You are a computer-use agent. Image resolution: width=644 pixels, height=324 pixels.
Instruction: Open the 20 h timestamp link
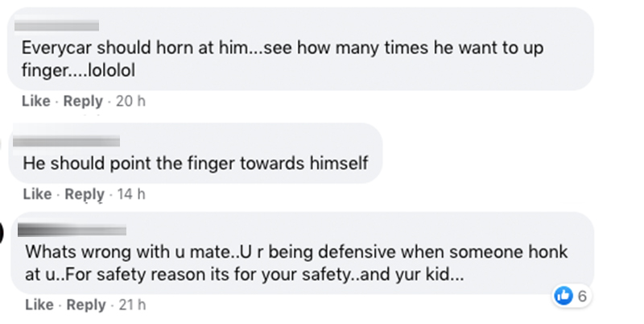pos(130,102)
